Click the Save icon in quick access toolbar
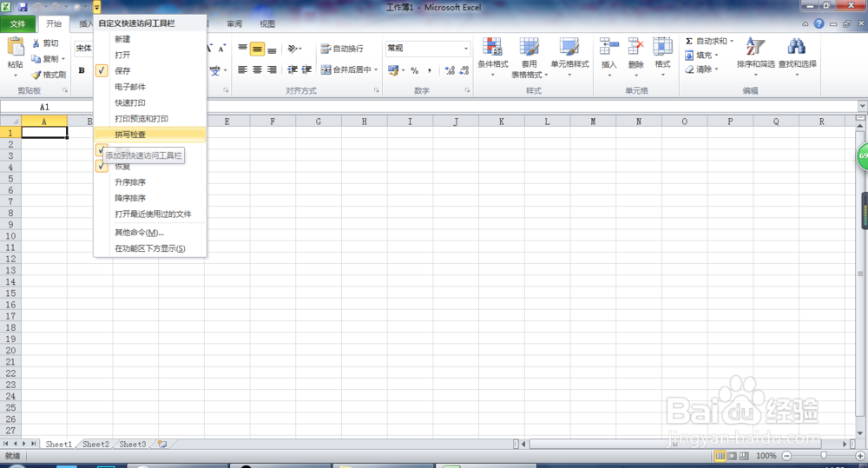868x468 pixels. pyautogui.click(x=23, y=7)
